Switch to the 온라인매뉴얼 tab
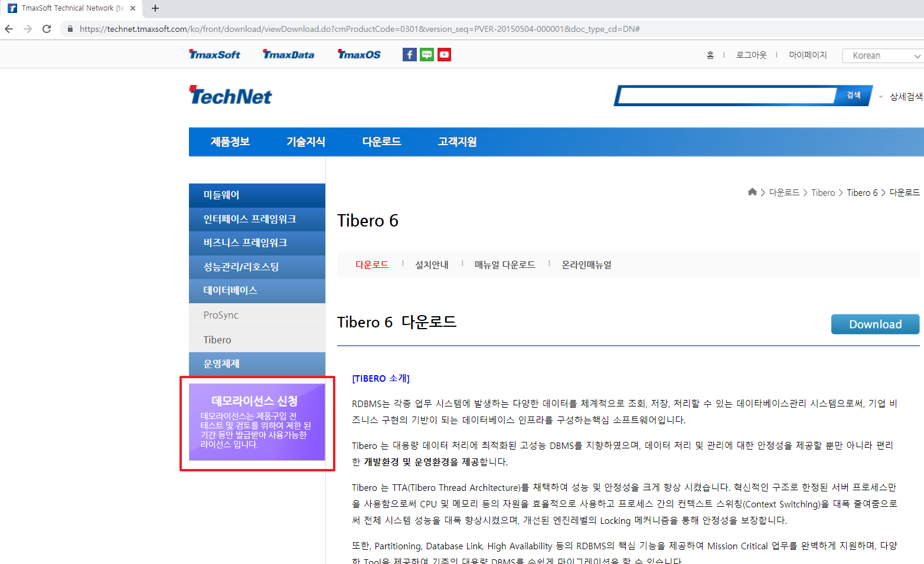 [586, 265]
